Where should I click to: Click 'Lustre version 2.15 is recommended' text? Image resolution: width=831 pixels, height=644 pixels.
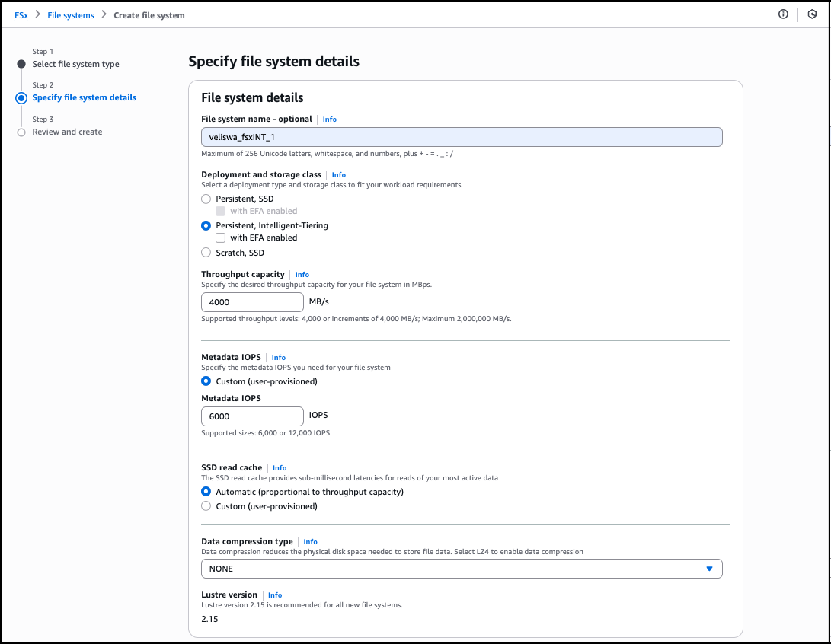coord(302,605)
